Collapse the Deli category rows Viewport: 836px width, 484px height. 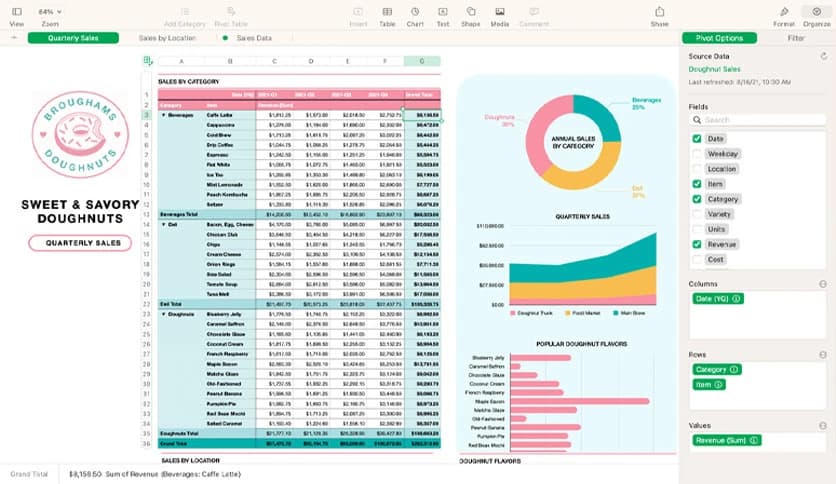[163, 225]
